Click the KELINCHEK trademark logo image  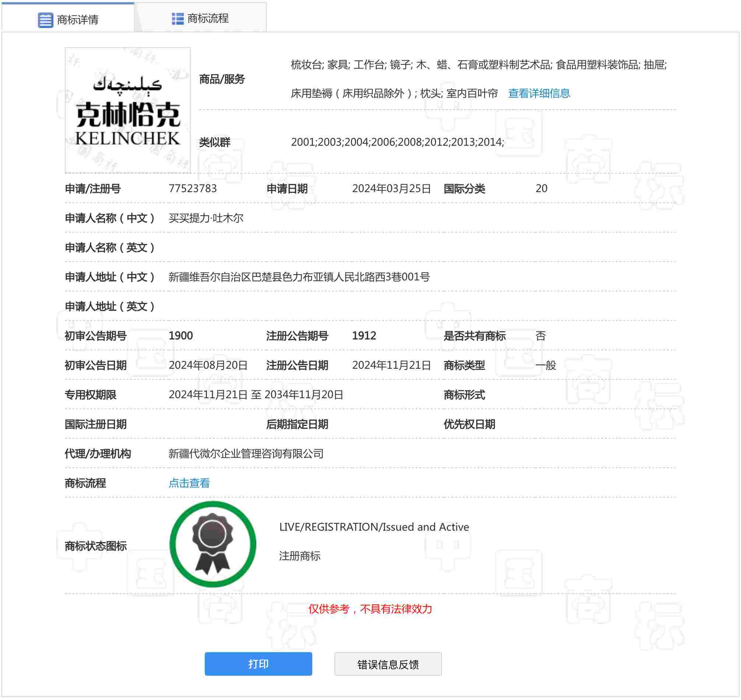point(128,110)
